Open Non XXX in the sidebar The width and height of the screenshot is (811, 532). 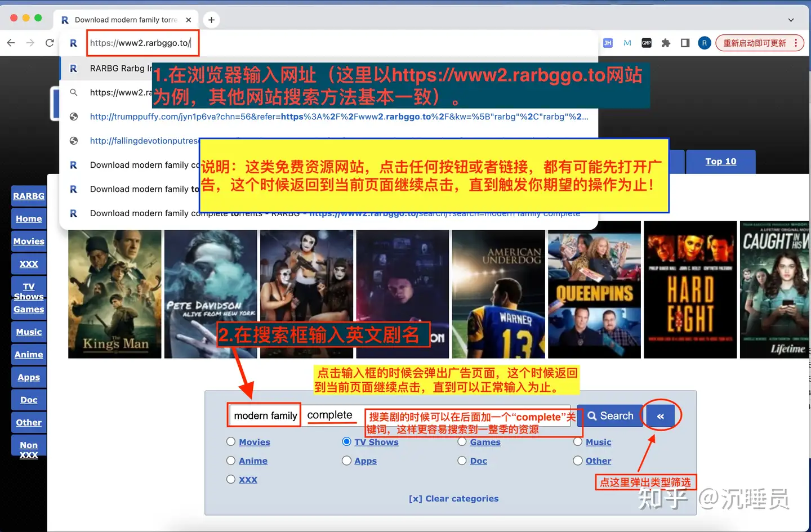point(29,450)
